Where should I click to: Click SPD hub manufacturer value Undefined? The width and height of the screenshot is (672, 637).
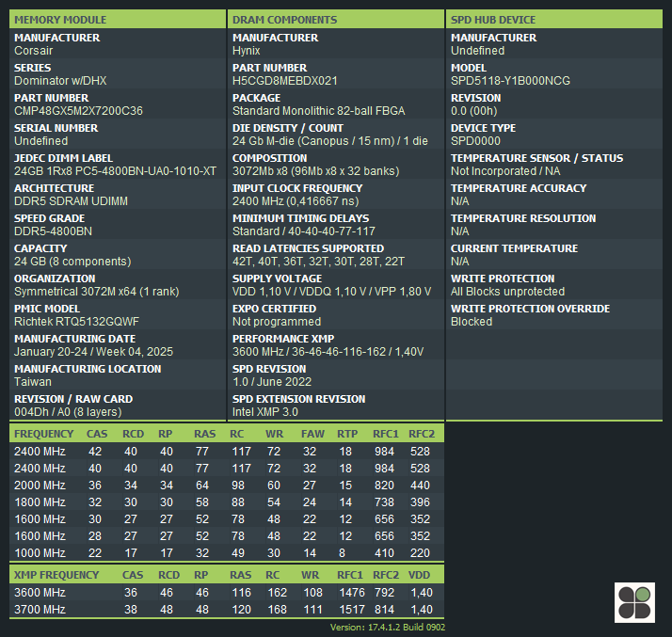click(x=478, y=51)
